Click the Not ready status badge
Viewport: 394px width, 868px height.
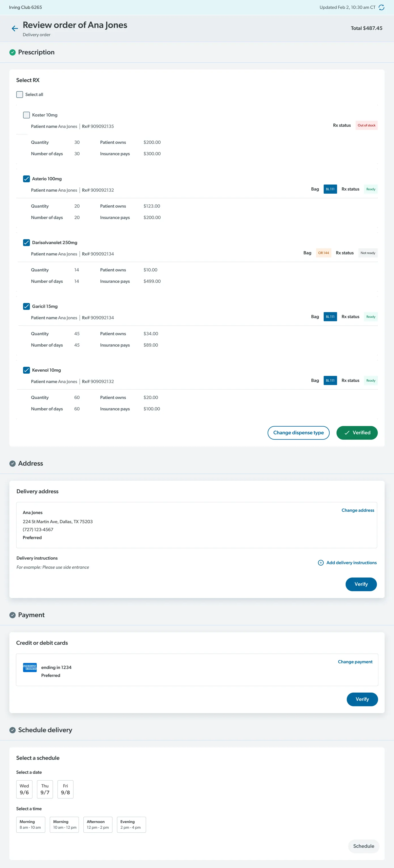coord(368,253)
